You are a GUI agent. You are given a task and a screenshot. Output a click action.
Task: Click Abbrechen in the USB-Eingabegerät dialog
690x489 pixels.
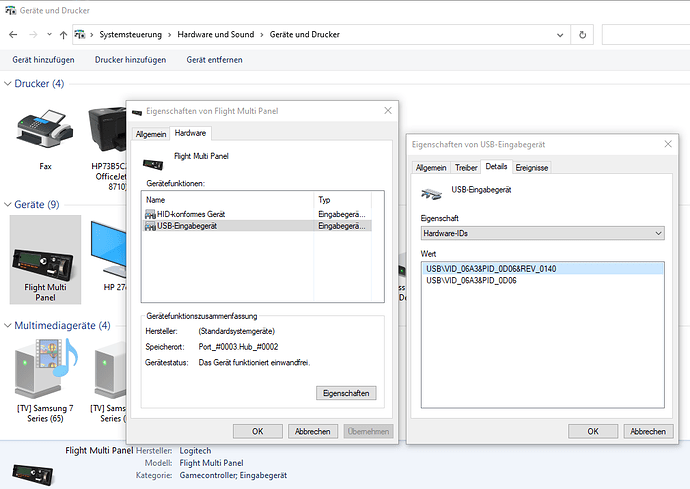[648, 431]
